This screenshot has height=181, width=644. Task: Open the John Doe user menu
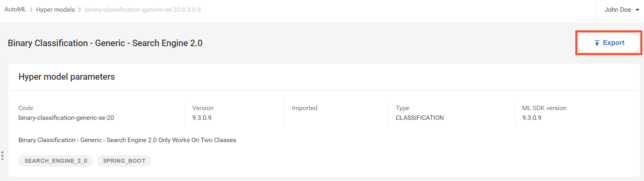pyautogui.click(x=622, y=10)
